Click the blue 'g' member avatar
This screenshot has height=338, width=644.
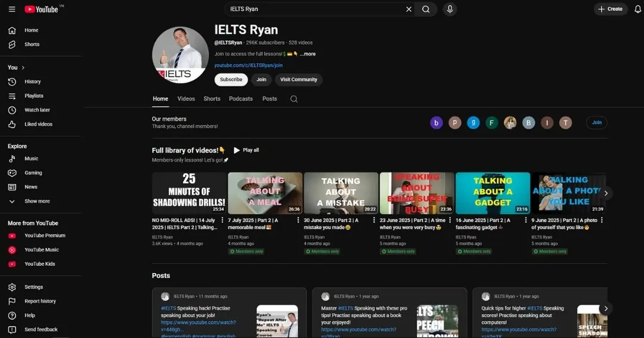click(473, 122)
